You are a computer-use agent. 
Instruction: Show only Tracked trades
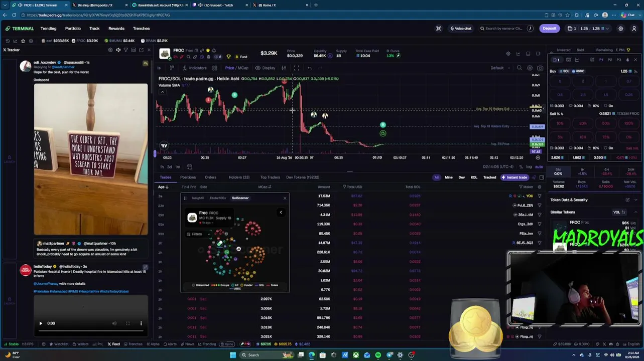point(489,177)
